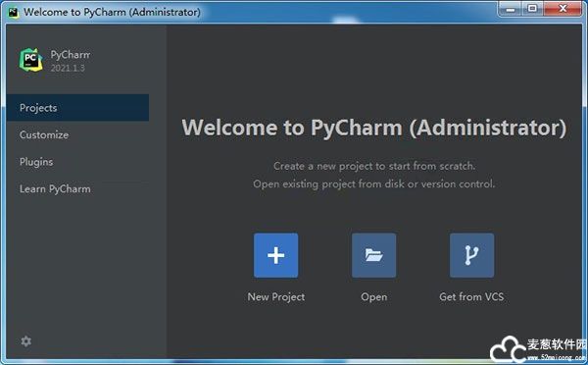Click the PyCharm version 2021.1.3 text

[x=68, y=68]
